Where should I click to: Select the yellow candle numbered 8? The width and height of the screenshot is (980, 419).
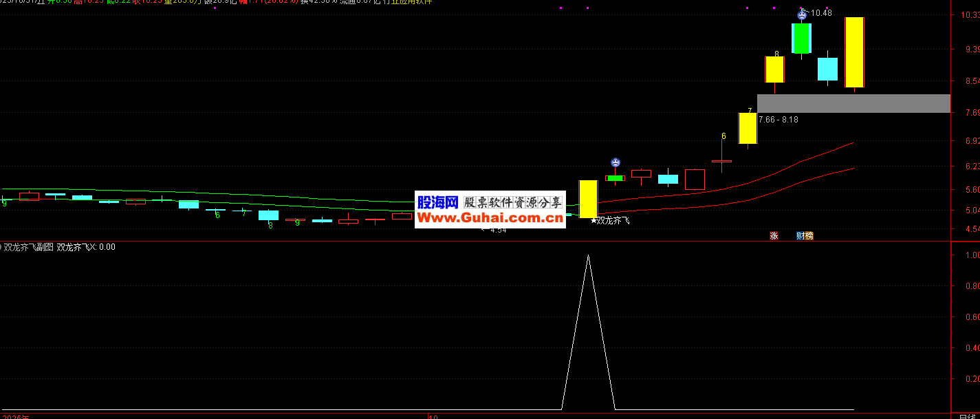tap(774, 69)
